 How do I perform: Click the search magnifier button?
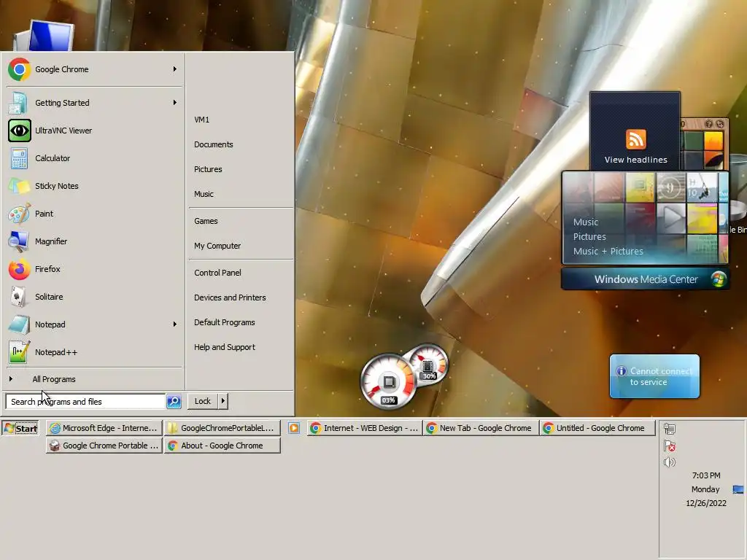(174, 402)
